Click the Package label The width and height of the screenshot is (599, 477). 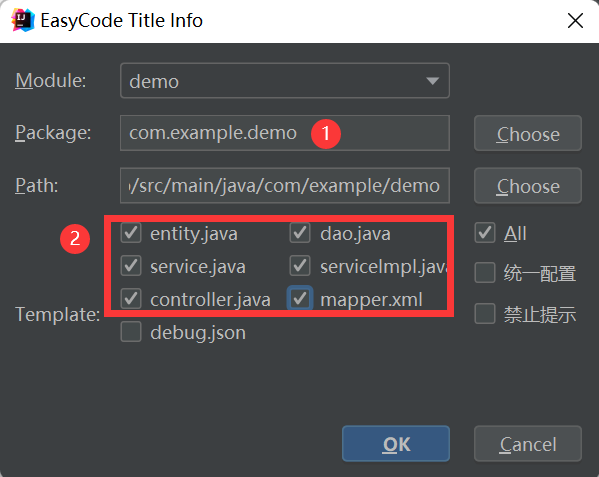[53, 133]
